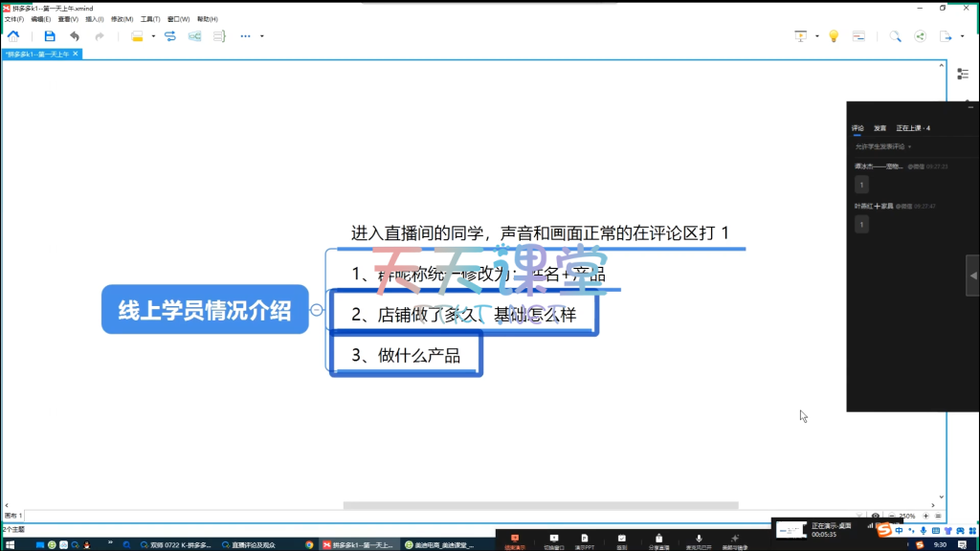Open the 插入(I) menu

pyautogui.click(x=95, y=19)
